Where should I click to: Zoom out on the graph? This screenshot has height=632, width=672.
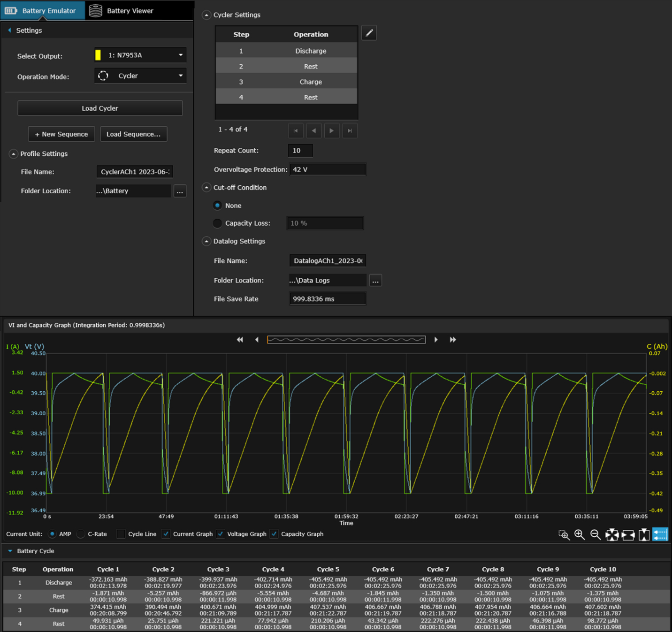(596, 535)
